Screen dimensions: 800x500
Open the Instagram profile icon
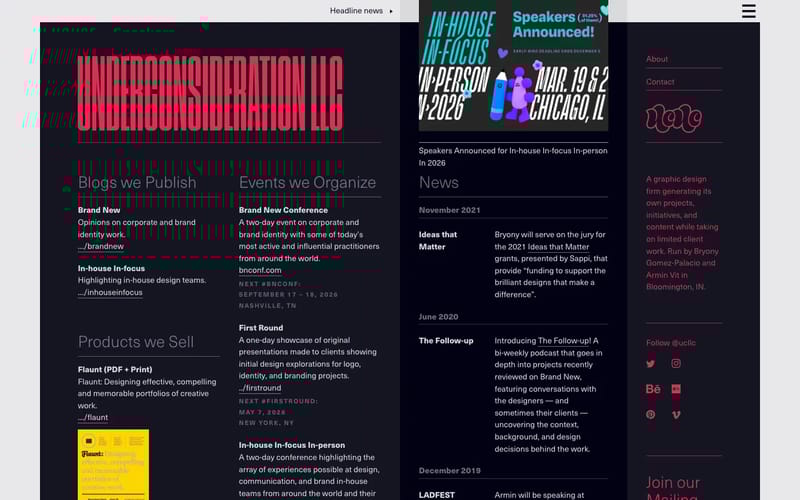click(676, 363)
